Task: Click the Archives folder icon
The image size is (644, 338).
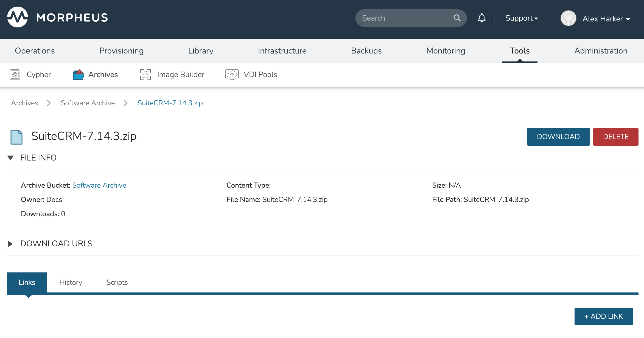Action: coord(78,75)
